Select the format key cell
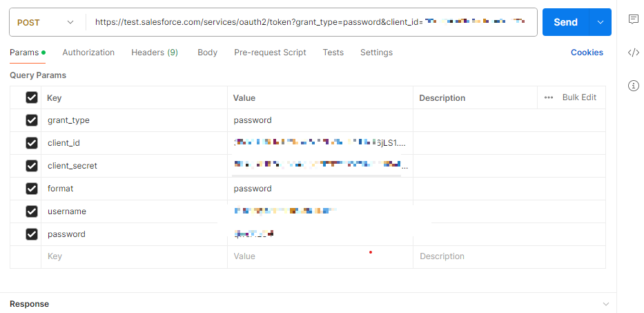The height and width of the screenshot is (313, 644). (134, 189)
